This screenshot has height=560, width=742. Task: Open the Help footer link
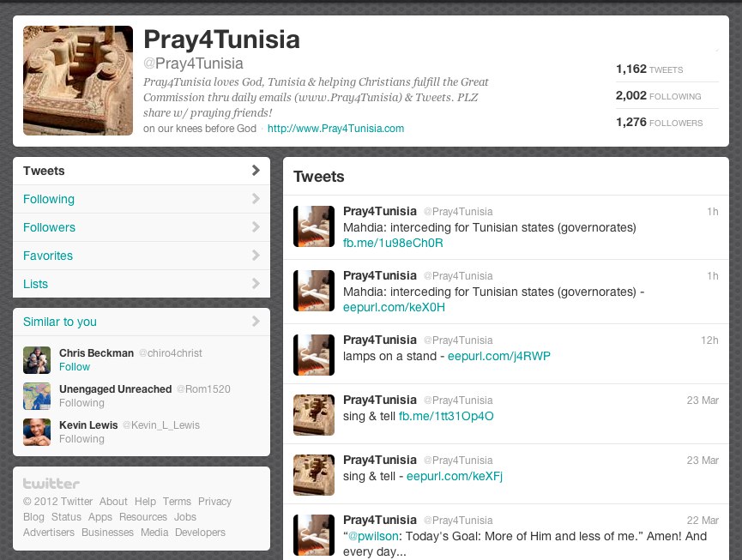click(x=145, y=502)
